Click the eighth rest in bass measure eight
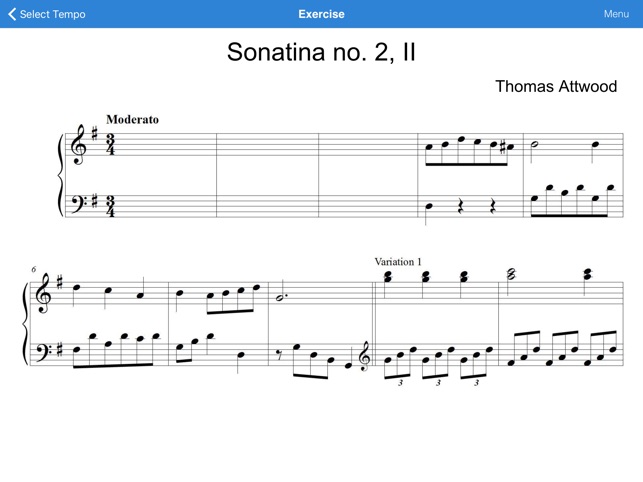The height and width of the screenshot is (482, 643). pyautogui.click(x=279, y=356)
